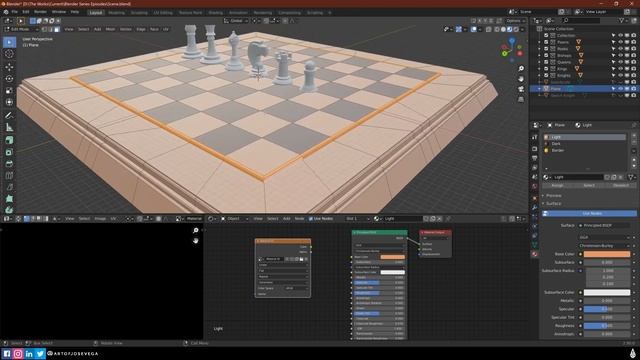Screen dimensions: 640x360
Task: Click the Deselect material button
Action: (x=621, y=185)
